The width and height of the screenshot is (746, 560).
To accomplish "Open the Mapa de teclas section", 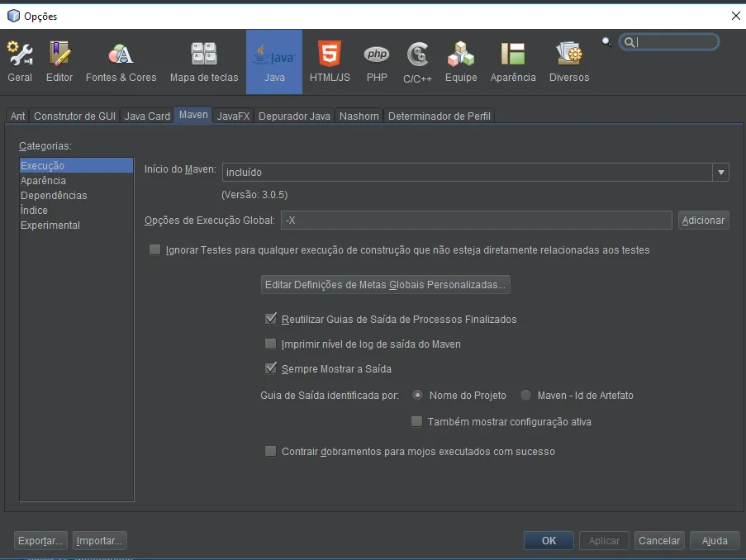I will click(x=204, y=61).
